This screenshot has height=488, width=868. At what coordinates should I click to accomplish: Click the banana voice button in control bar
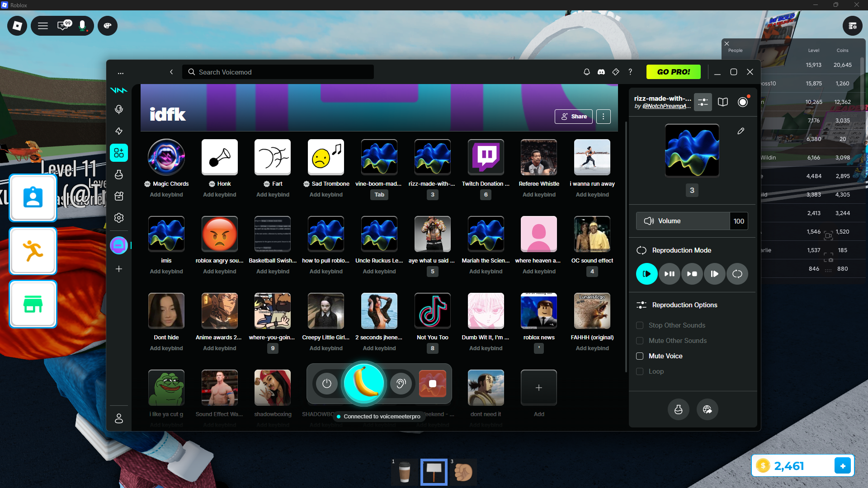pos(364,384)
